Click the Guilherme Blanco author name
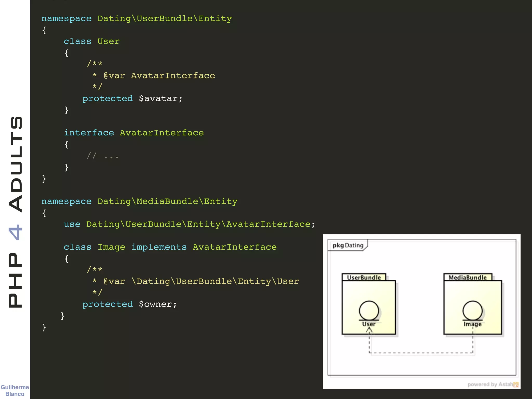Image resolution: width=532 pixels, height=399 pixels. [x=15, y=390]
